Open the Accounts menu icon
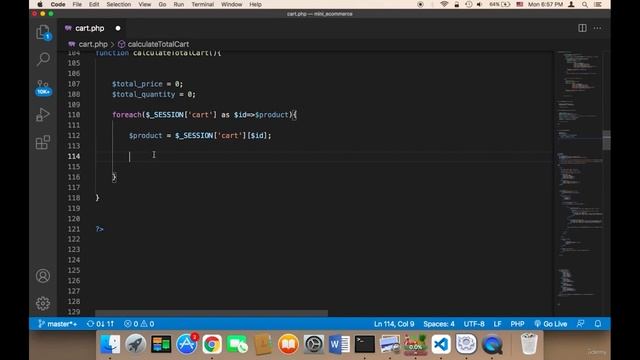This screenshot has height=360, width=640. (43, 276)
